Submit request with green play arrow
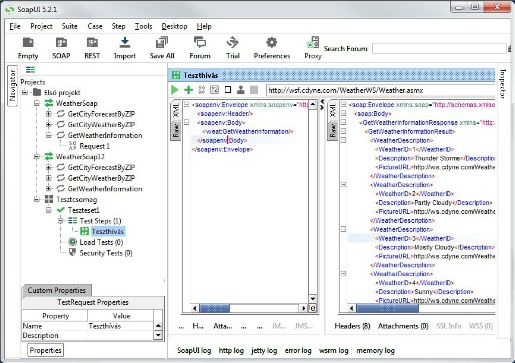The width and height of the screenshot is (515, 363). (174, 90)
